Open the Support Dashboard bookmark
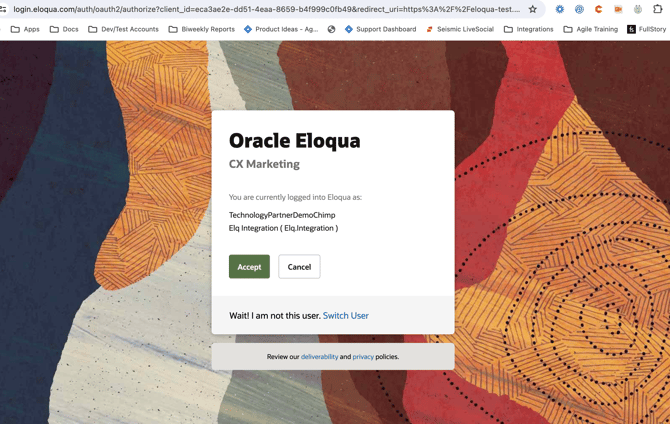The width and height of the screenshot is (670, 424). click(x=380, y=29)
